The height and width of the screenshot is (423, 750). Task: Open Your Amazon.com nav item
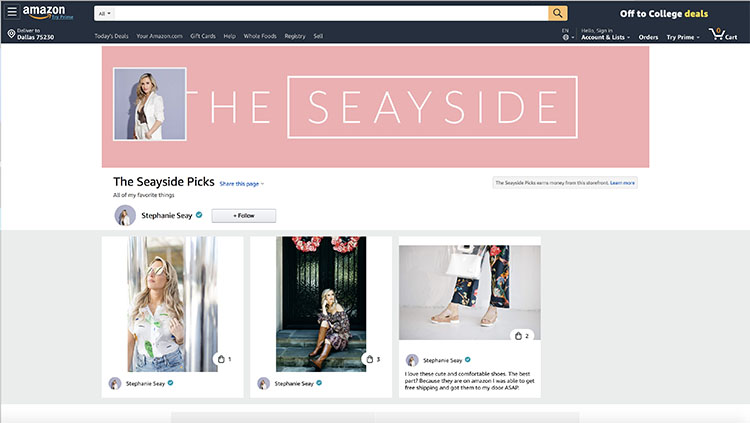pyautogui.click(x=159, y=36)
